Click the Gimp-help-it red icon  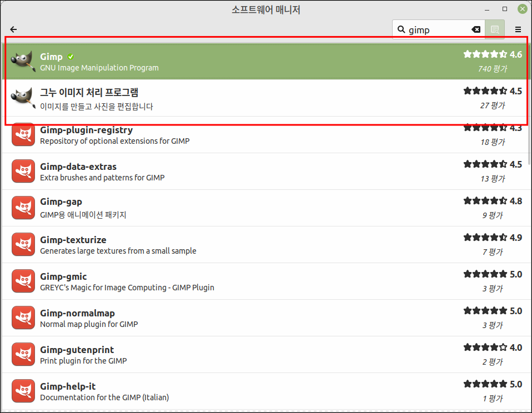coord(23,391)
